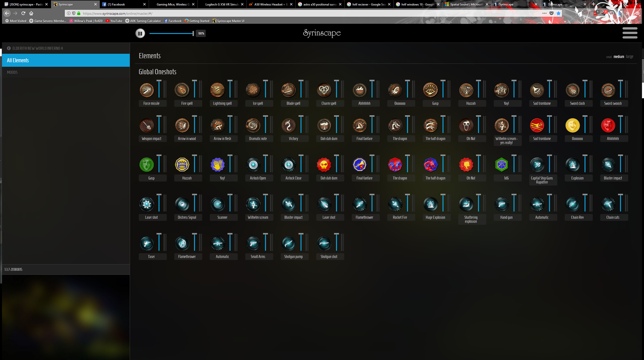This screenshot has width=644, height=360.
Task: Select medium element size
Action: point(618,57)
